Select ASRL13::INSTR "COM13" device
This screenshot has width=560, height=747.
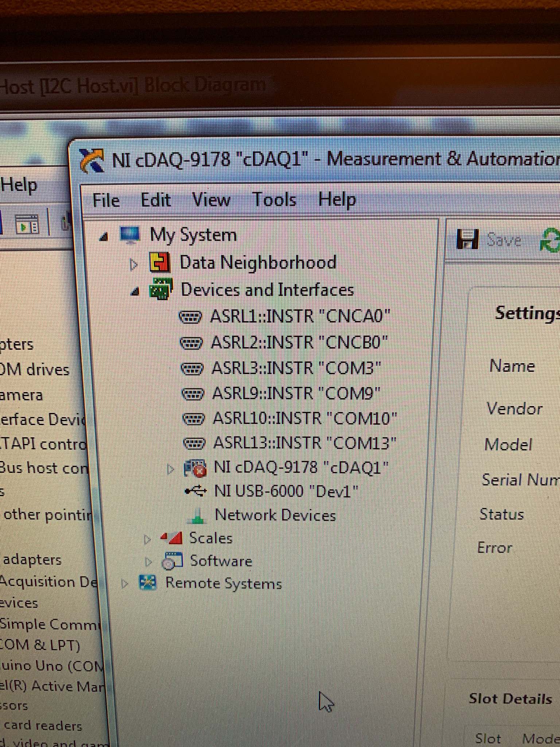[306, 443]
